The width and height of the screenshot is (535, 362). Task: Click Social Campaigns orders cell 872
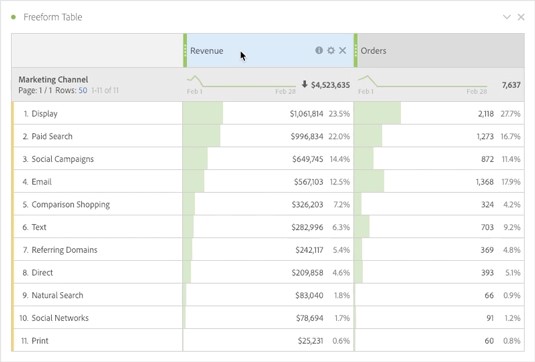coord(488,159)
